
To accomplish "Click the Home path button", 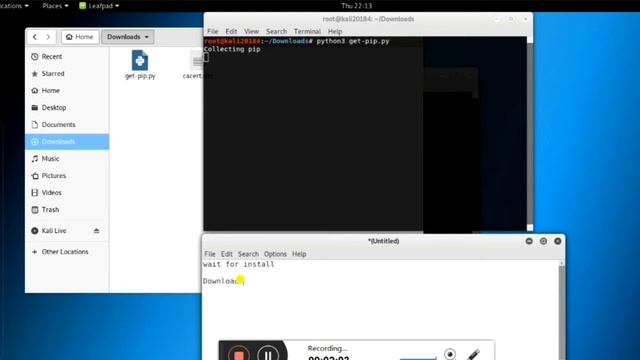I will [x=80, y=37].
